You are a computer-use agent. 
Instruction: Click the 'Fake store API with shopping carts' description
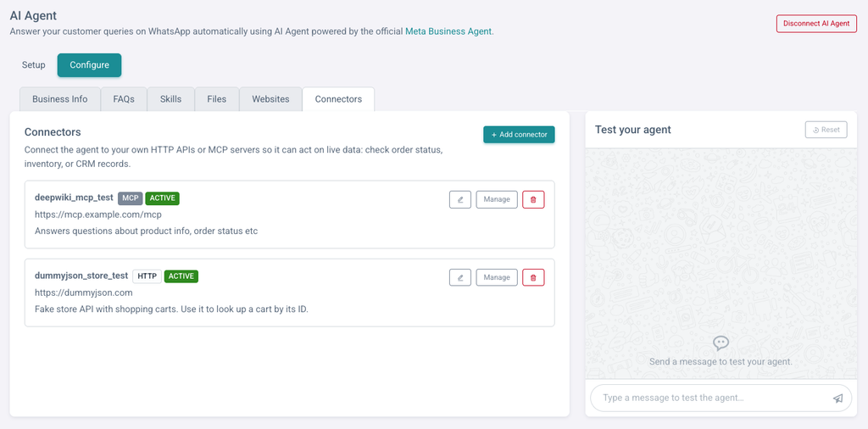(171, 309)
